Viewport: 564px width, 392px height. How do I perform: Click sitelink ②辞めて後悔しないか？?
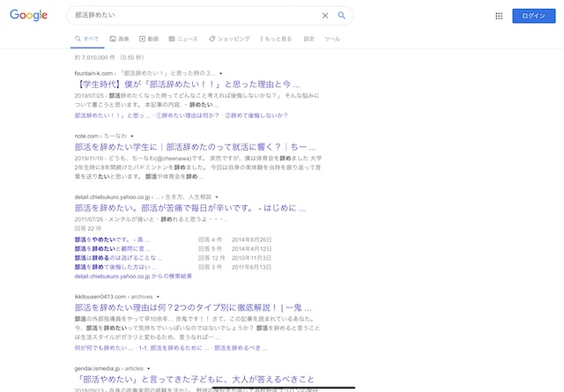point(256,115)
